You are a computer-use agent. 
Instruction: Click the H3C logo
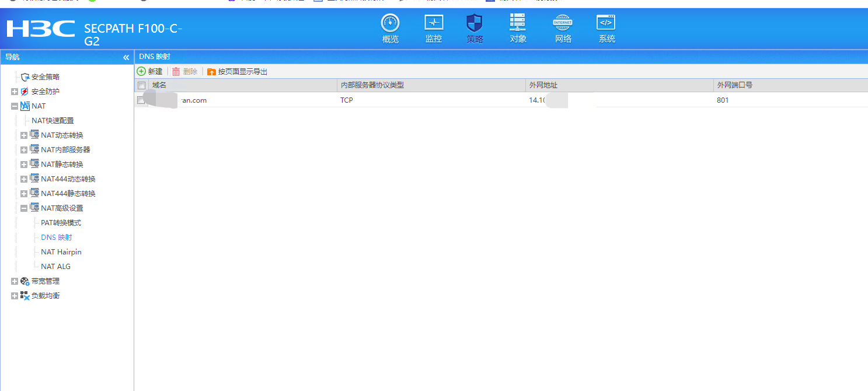click(41, 29)
